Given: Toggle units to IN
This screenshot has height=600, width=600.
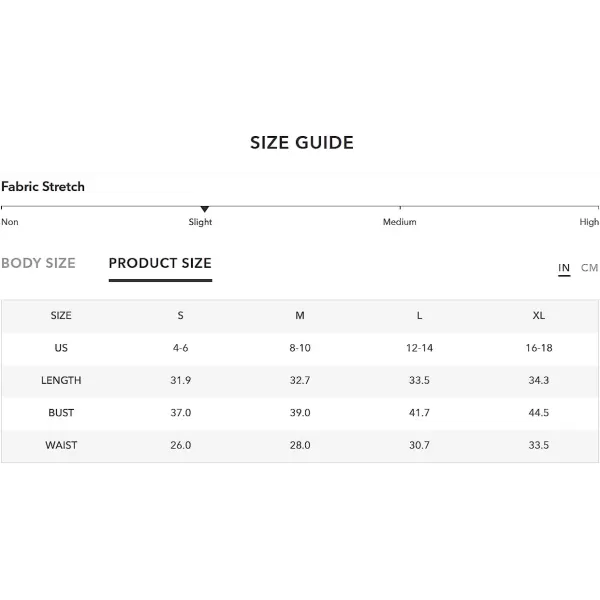Looking at the screenshot, I should (564, 267).
